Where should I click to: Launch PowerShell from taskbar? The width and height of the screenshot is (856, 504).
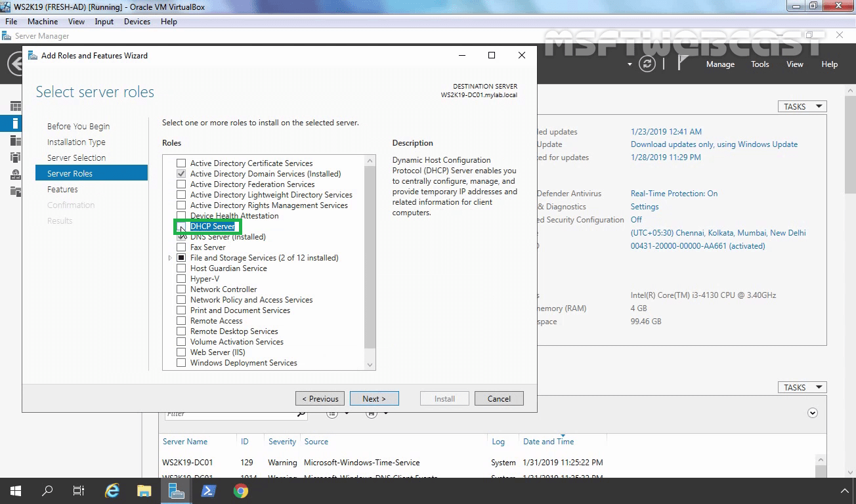coord(209,491)
